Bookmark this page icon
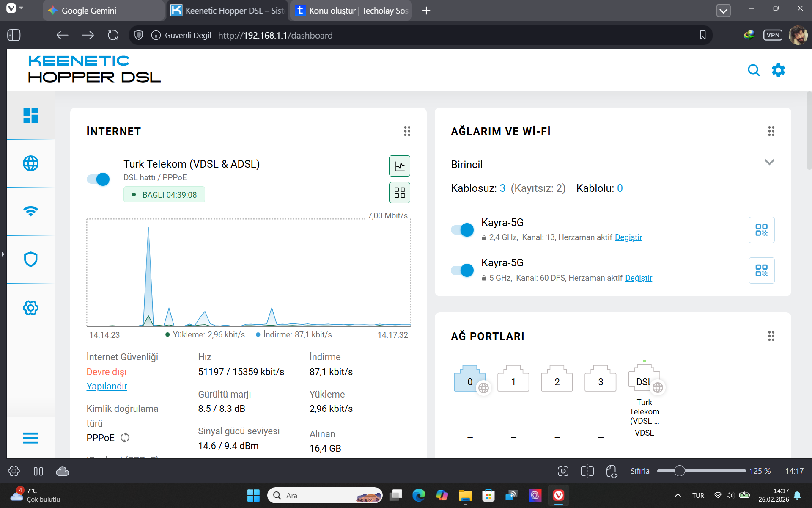Image resolution: width=812 pixels, height=508 pixels. [x=702, y=35]
